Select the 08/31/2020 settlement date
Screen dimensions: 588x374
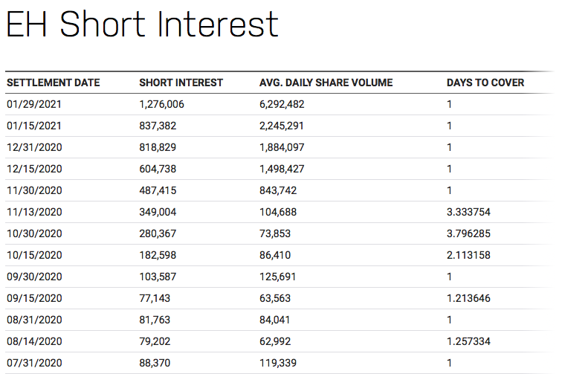tap(34, 320)
